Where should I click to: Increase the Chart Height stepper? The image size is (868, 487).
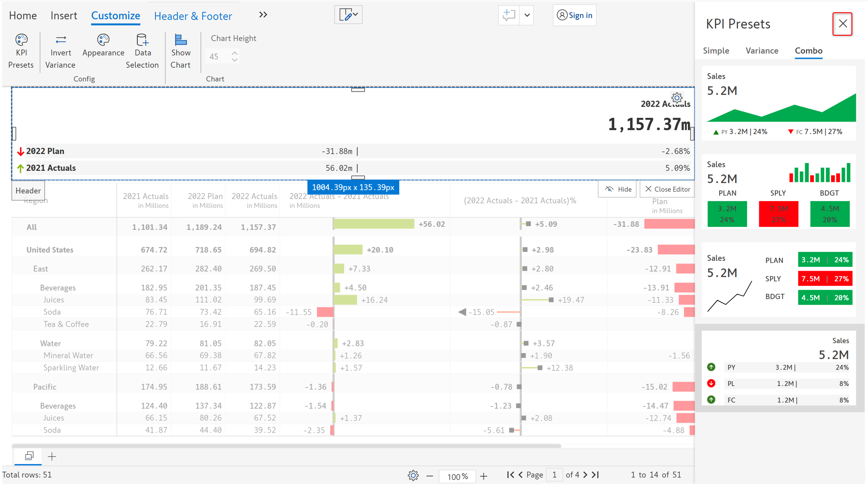235,53
